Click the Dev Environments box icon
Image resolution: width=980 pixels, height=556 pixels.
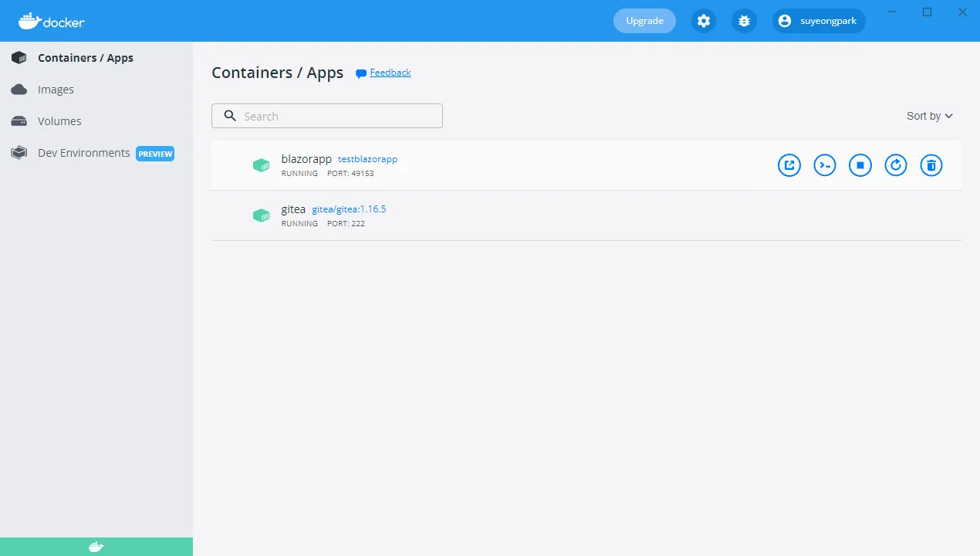click(x=19, y=153)
